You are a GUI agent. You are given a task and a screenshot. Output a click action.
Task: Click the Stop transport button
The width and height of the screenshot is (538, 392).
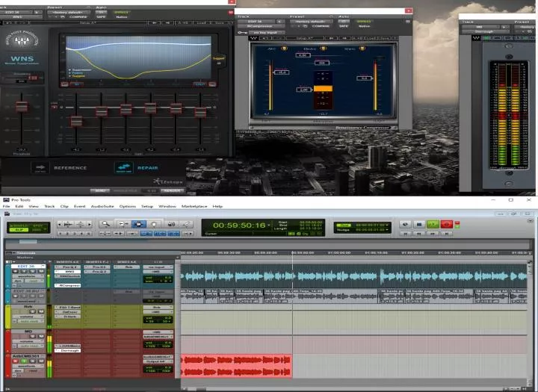[x=419, y=224]
